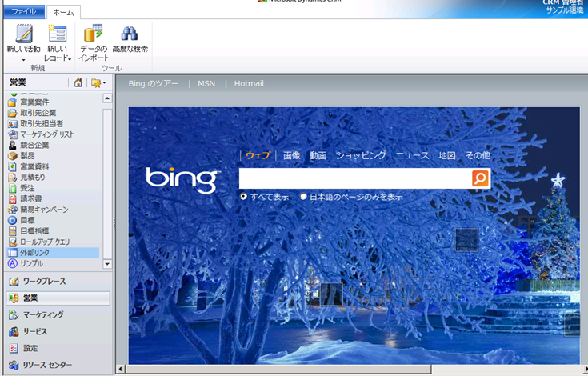Click the 目標指標 icon
This screenshot has width=588, height=376.
pyautogui.click(x=12, y=231)
